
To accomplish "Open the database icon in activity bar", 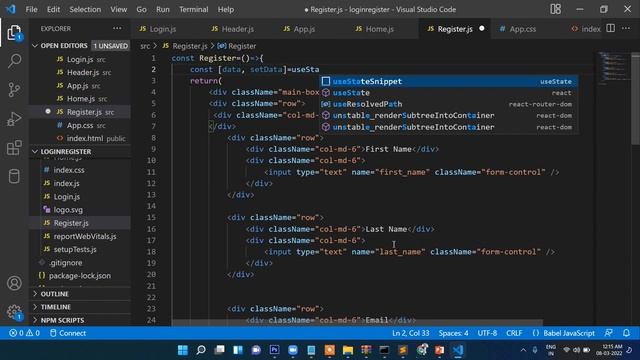I will tap(14, 176).
